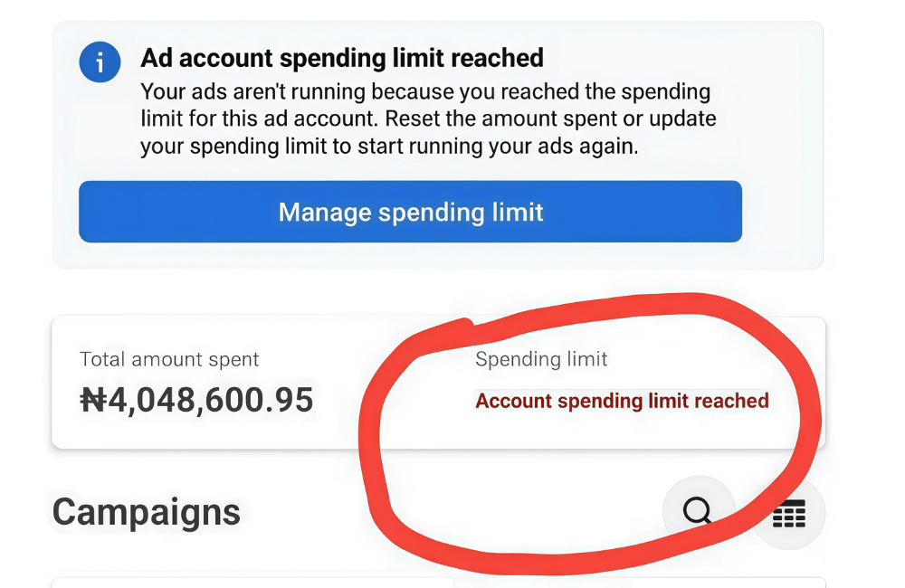Select the Campaigns heading
This screenshot has height=588, width=905.
pyautogui.click(x=146, y=511)
